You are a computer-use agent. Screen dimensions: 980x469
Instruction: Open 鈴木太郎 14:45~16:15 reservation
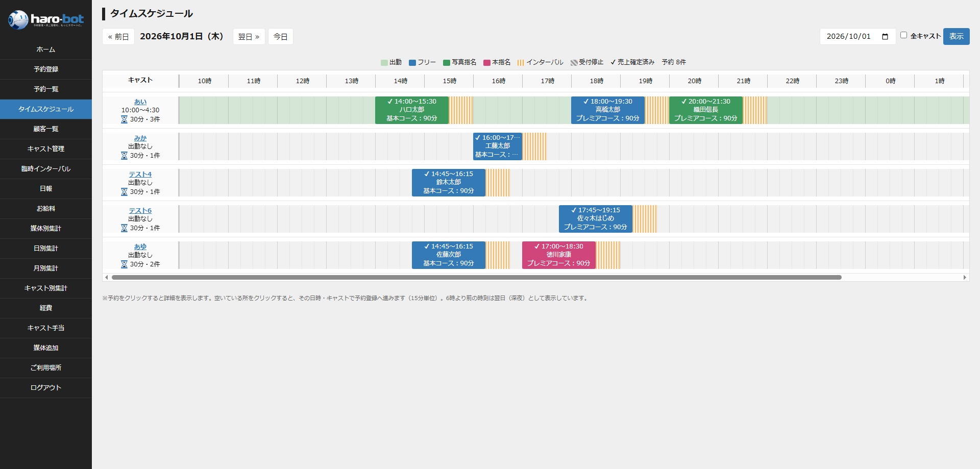tap(449, 183)
